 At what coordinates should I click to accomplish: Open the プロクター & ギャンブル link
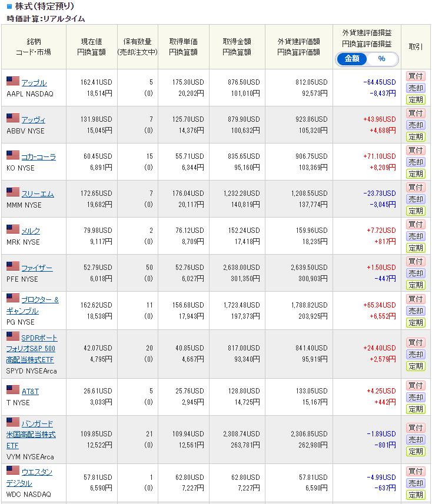point(32,305)
